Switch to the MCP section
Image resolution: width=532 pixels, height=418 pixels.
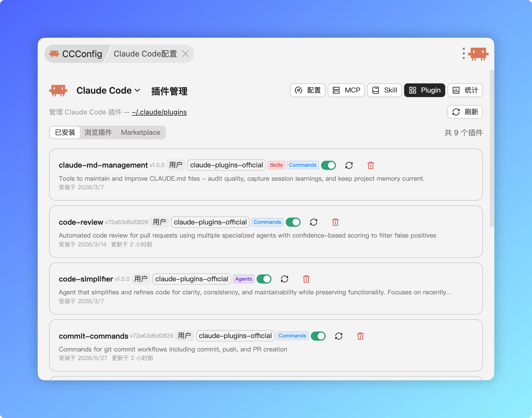click(x=346, y=90)
